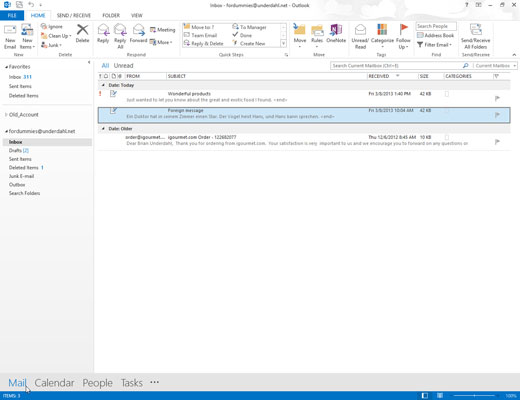Switch to the HOME tab
Image resolution: width=520 pixels, height=400 pixels.
click(x=38, y=15)
